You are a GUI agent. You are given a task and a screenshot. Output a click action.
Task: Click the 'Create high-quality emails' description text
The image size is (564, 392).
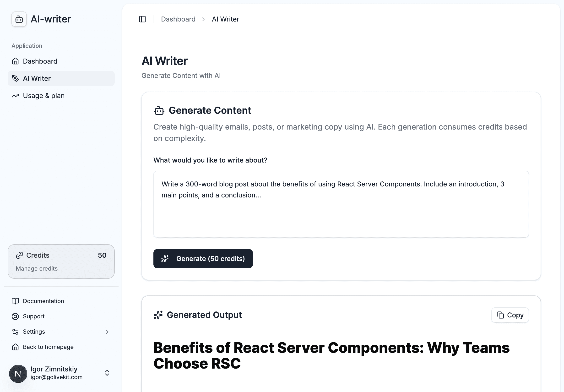click(x=340, y=133)
